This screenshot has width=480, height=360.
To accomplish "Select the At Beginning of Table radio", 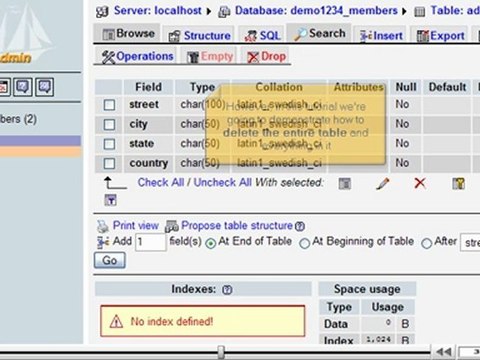I will (304, 244).
